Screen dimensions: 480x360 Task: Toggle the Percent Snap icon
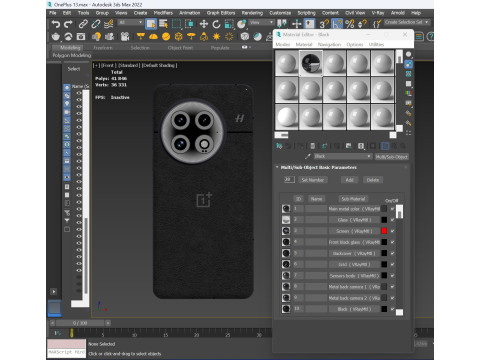coord(350,24)
